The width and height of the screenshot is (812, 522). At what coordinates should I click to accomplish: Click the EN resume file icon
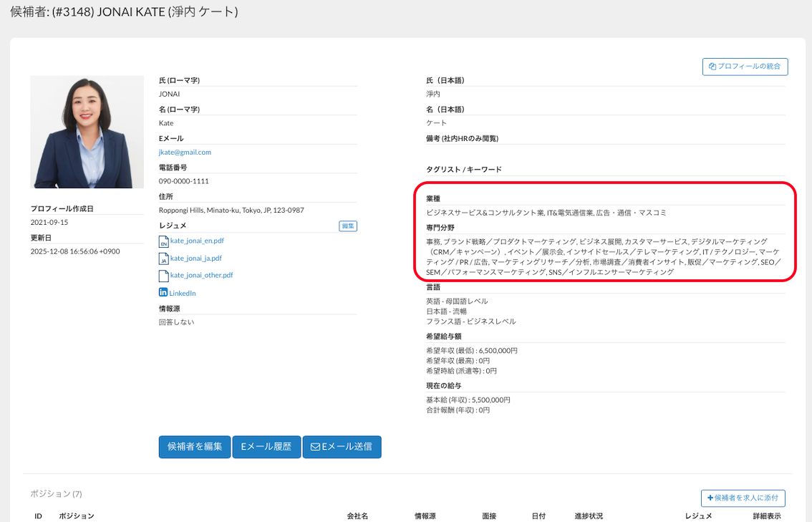point(163,241)
